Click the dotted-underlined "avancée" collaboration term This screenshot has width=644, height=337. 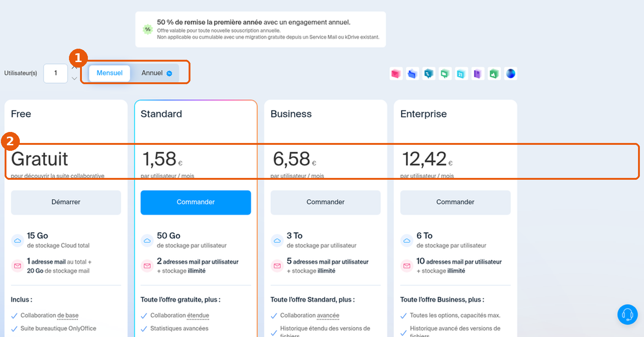coord(328,316)
